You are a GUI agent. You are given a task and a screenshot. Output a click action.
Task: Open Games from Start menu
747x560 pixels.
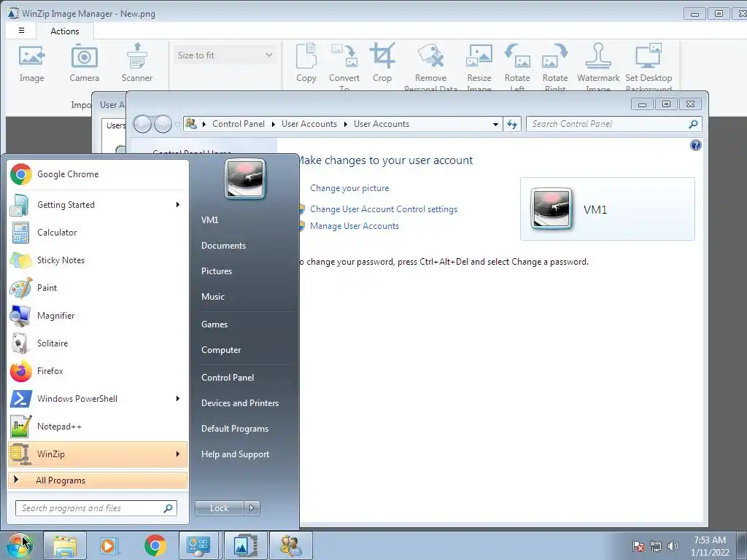(214, 324)
